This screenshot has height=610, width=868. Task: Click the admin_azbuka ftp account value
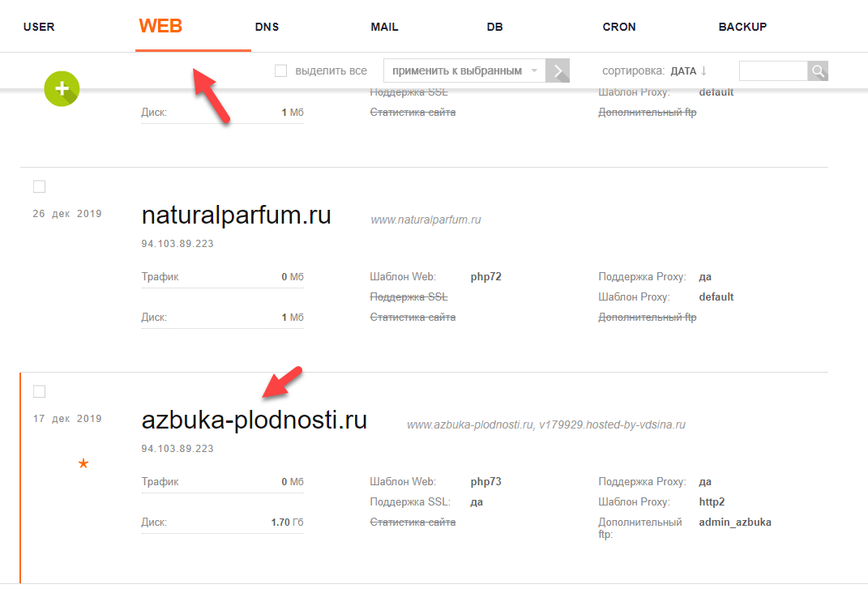click(735, 522)
